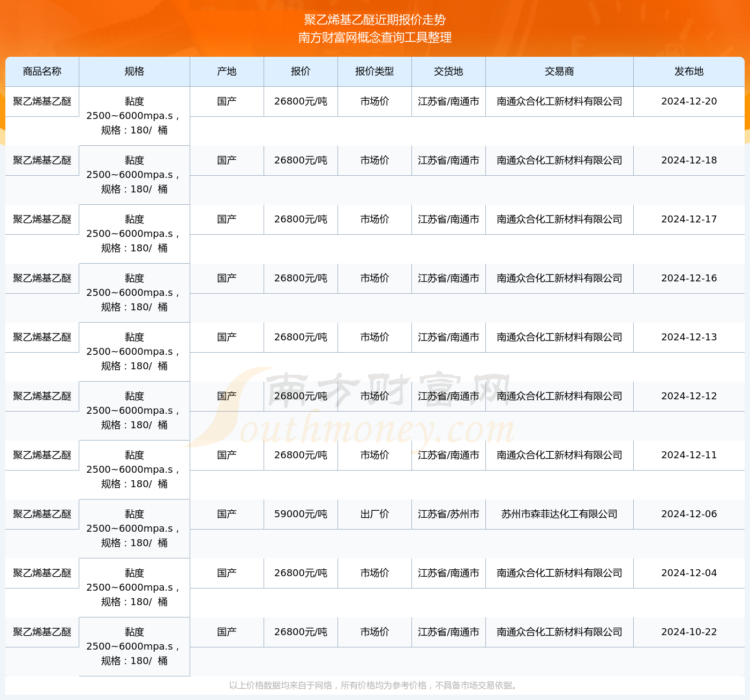Click 国产 in the 2024-12-11 row

tap(227, 455)
